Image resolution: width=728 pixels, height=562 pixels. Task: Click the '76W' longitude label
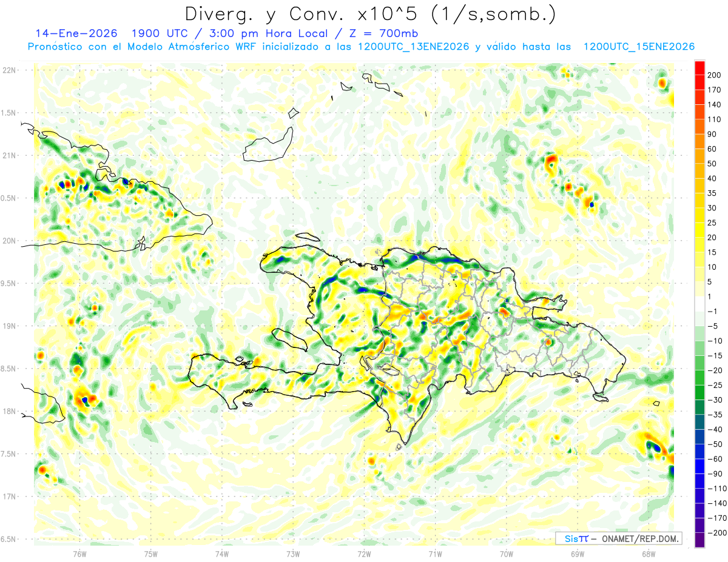pos(79,554)
